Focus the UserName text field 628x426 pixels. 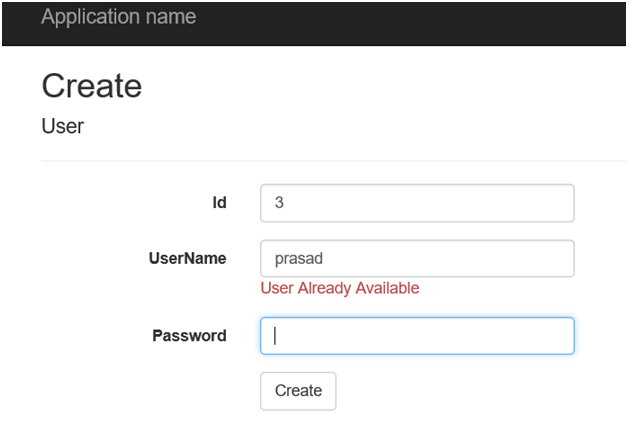[x=417, y=259]
